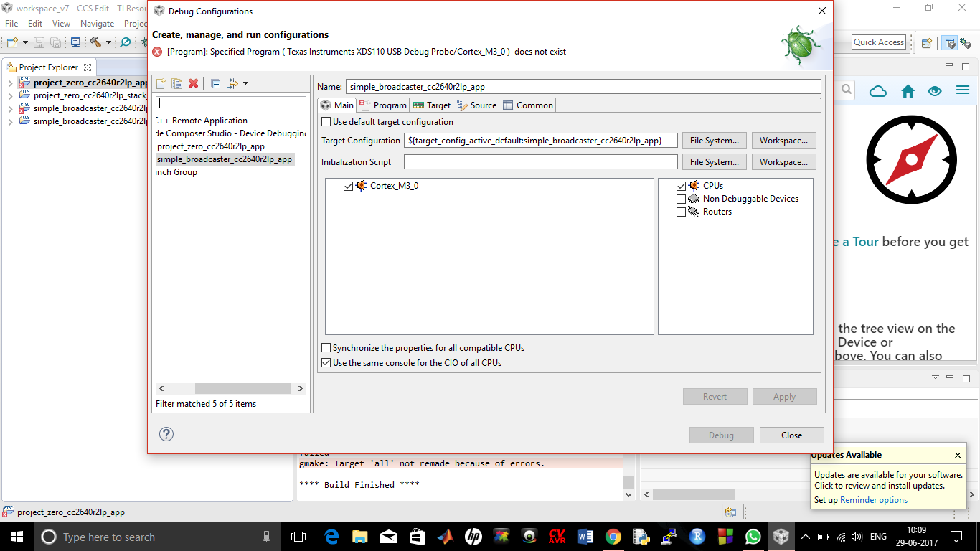
Task: Click the circle-slash icon in the CCS toolbar
Action: point(126,42)
